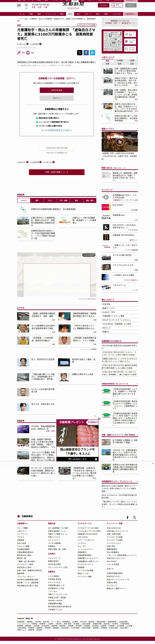Viewport: 155px width, 644px height.
Task: Expand 京都新聞からのお知らせ chevron
Action: tap(137, 341)
